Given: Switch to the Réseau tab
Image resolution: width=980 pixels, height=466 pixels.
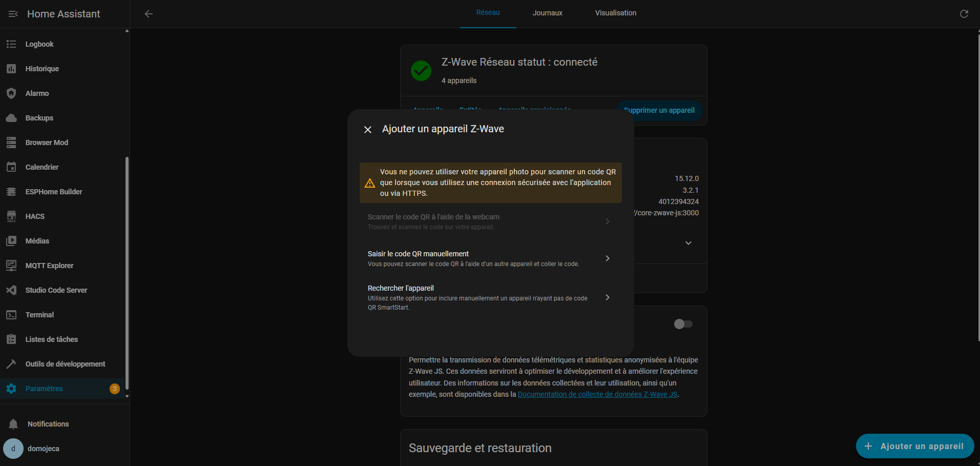Looking at the screenshot, I should click(x=488, y=13).
